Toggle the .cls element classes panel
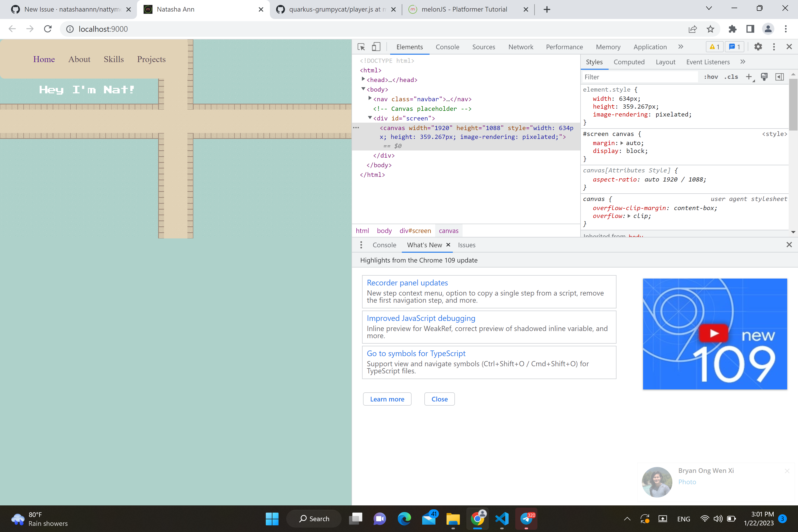Image resolution: width=798 pixels, height=532 pixels. 731,77
